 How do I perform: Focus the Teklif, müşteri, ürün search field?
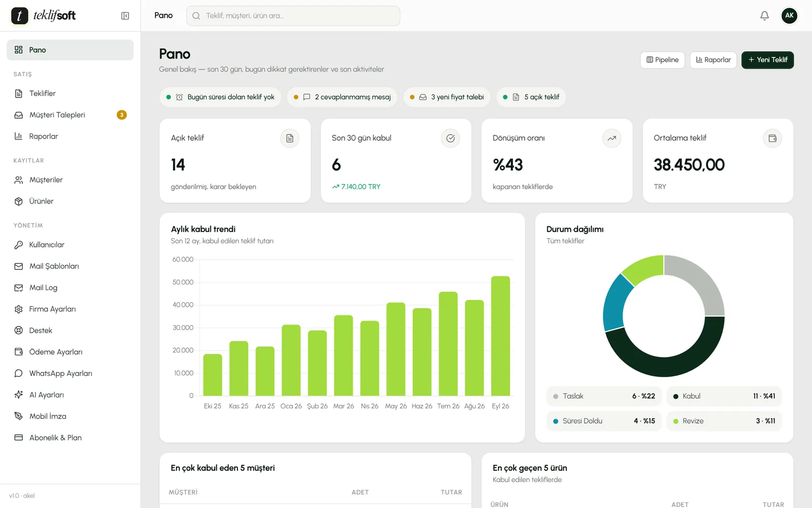[x=293, y=16]
